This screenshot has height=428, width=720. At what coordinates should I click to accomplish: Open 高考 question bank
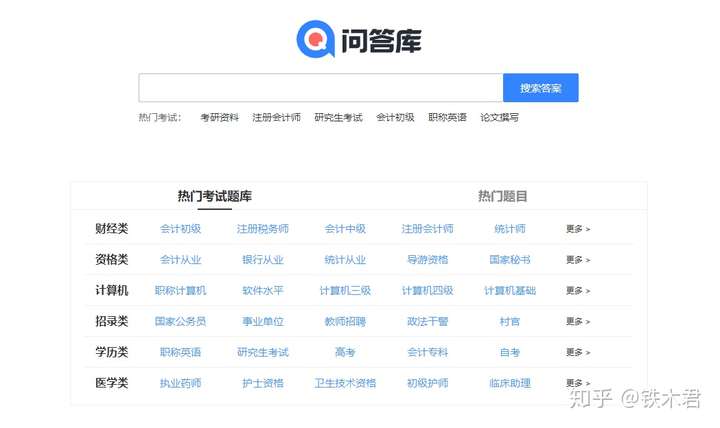pos(345,352)
